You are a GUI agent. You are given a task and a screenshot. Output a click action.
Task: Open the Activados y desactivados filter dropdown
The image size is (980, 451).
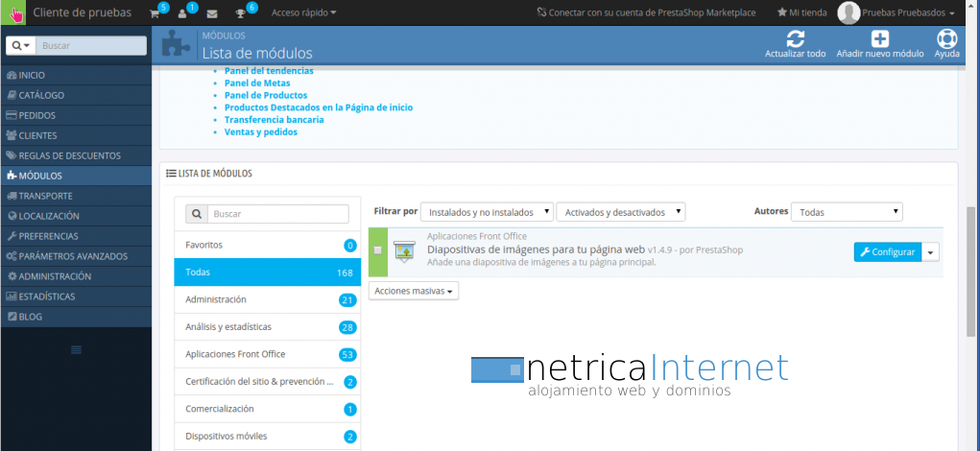(622, 212)
